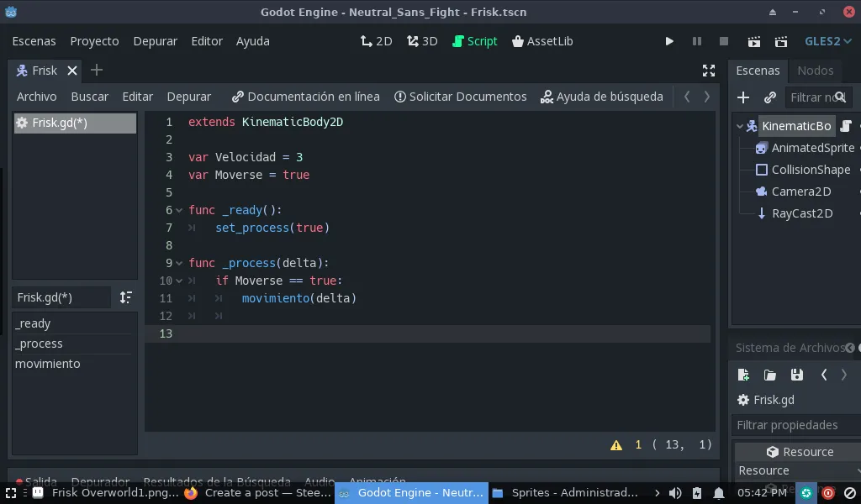
Task: Switch to the 2D workspace
Action: (x=376, y=41)
